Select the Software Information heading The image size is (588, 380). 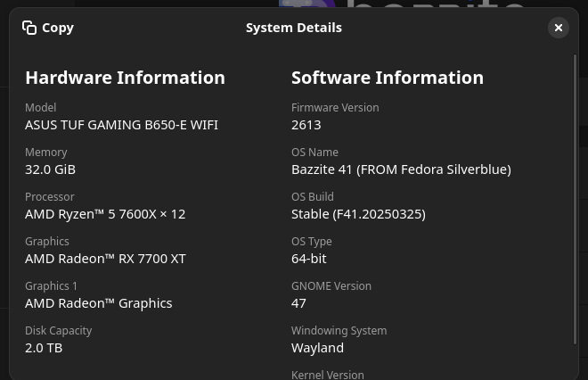(x=387, y=78)
